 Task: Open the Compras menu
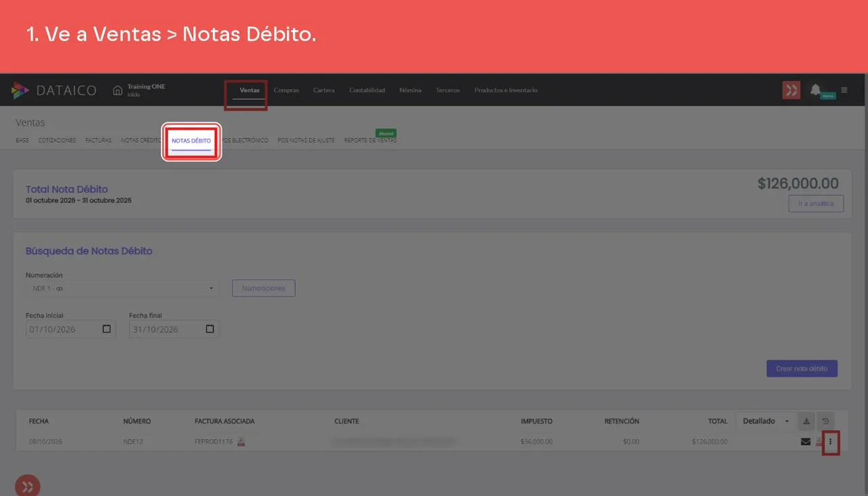pyautogui.click(x=286, y=90)
